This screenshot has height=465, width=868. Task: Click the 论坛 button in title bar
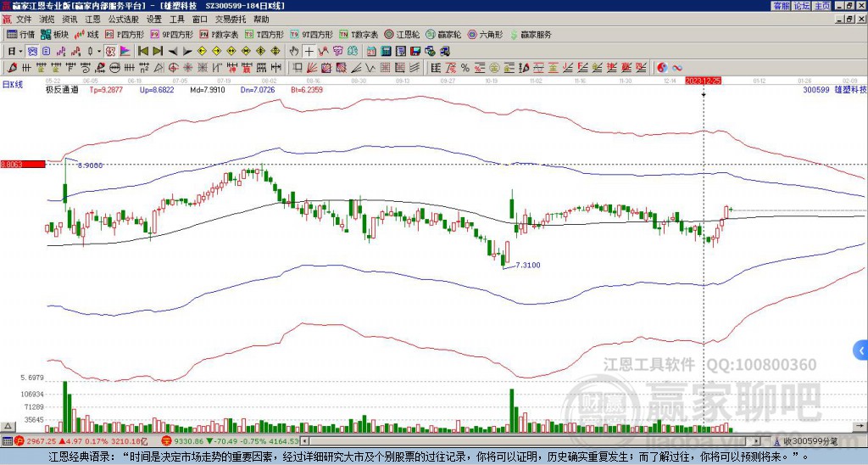tap(801, 6)
